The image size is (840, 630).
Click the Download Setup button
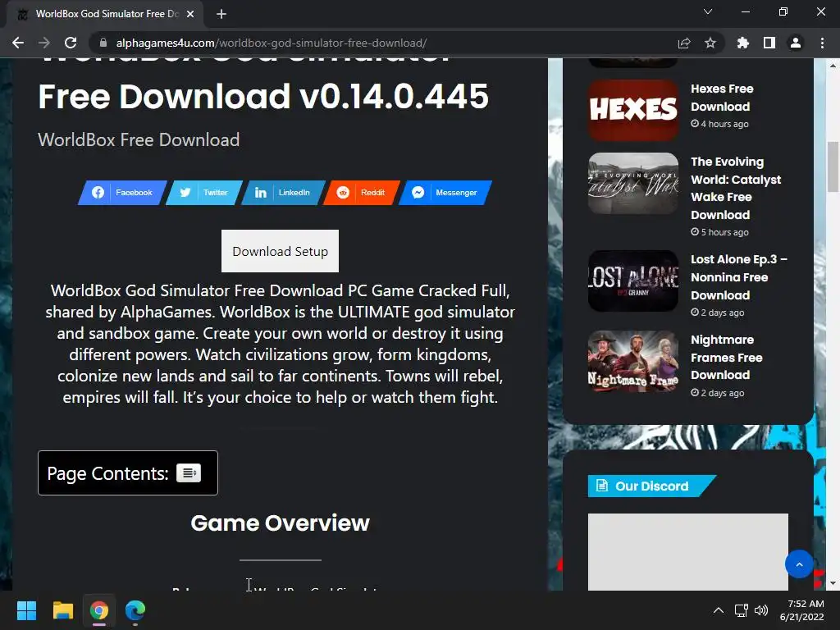click(x=281, y=251)
